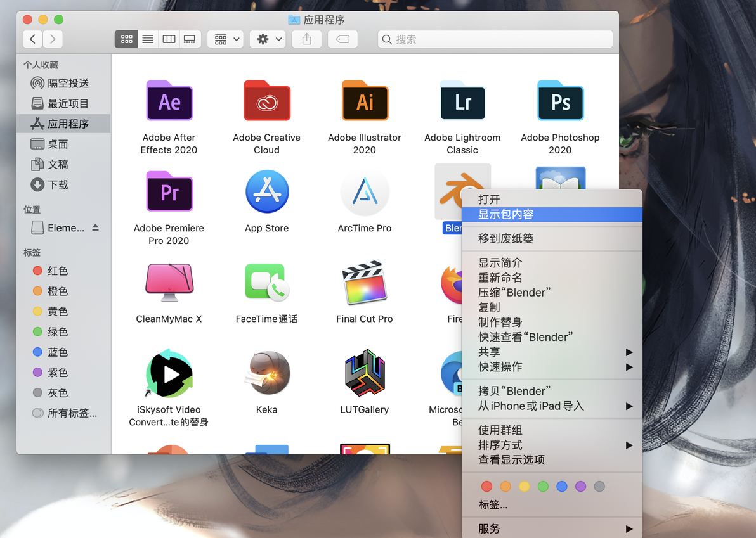
Task: Expand 从 iPhone 或 iPad 导入 submenu
Action: 552,406
